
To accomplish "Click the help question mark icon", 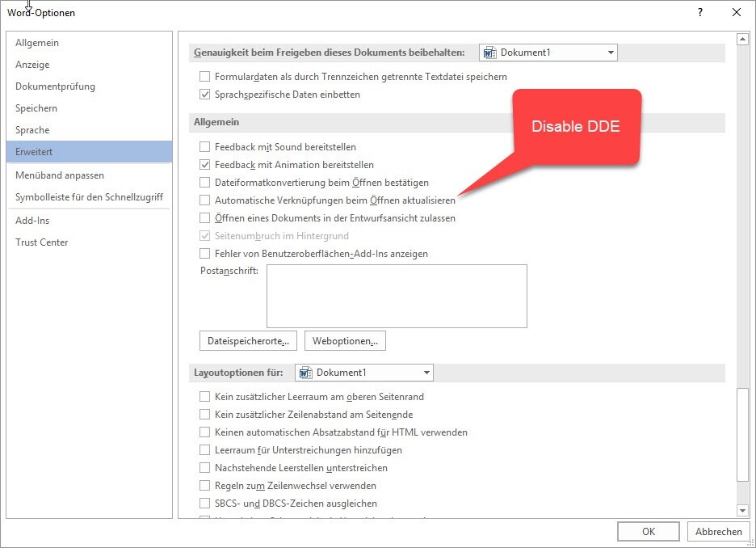I will pos(699,12).
